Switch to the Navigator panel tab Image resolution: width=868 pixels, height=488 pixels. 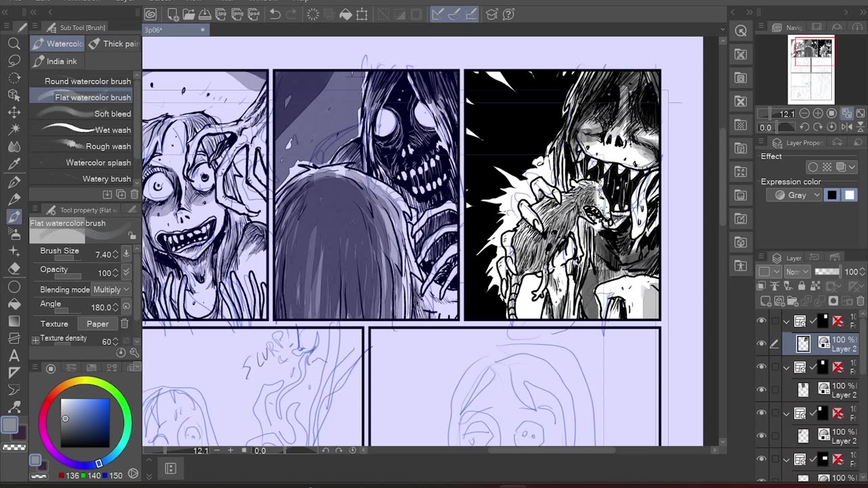click(x=789, y=27)
